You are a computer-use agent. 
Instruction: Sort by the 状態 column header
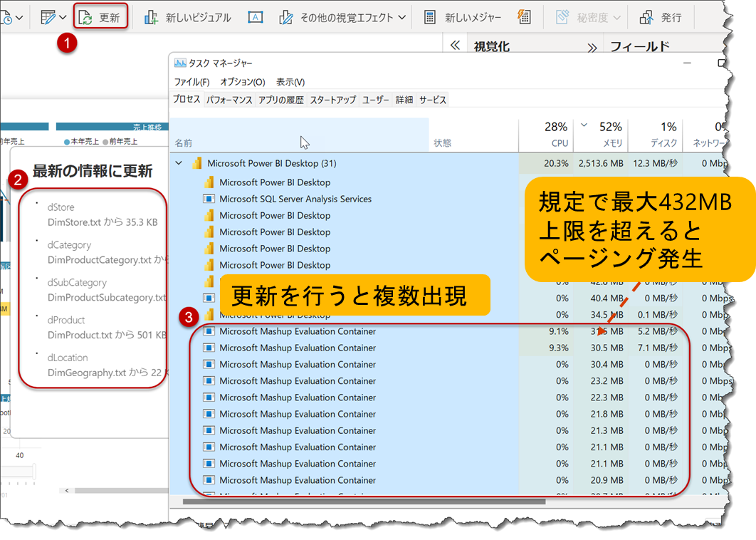[473, 135]
